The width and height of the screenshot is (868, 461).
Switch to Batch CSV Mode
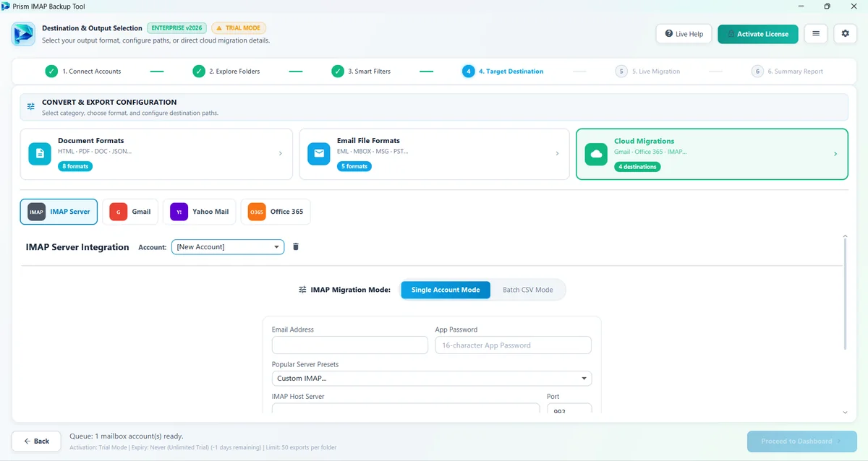[x=528, y=290]
